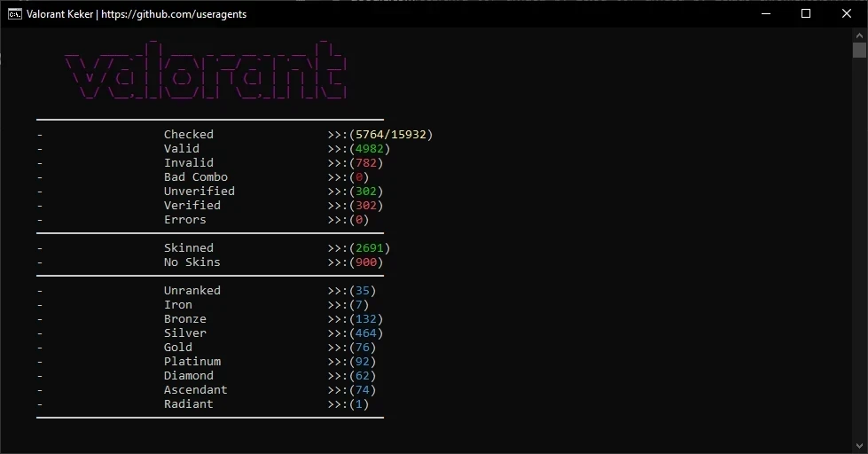Minimize the Valorant Keker window

[765, 14]
